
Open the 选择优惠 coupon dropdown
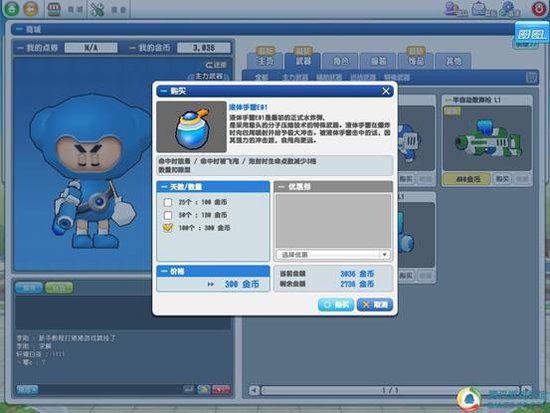coord(333,255)
